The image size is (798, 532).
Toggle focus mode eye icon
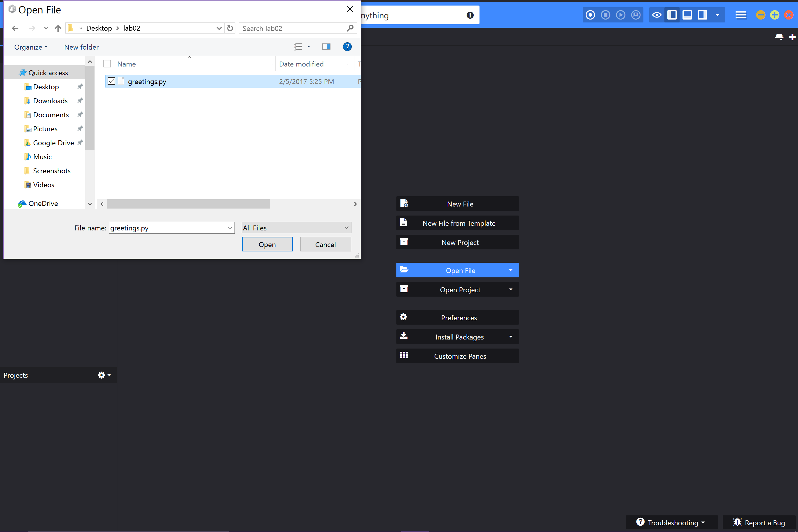(x=657, y=15)
